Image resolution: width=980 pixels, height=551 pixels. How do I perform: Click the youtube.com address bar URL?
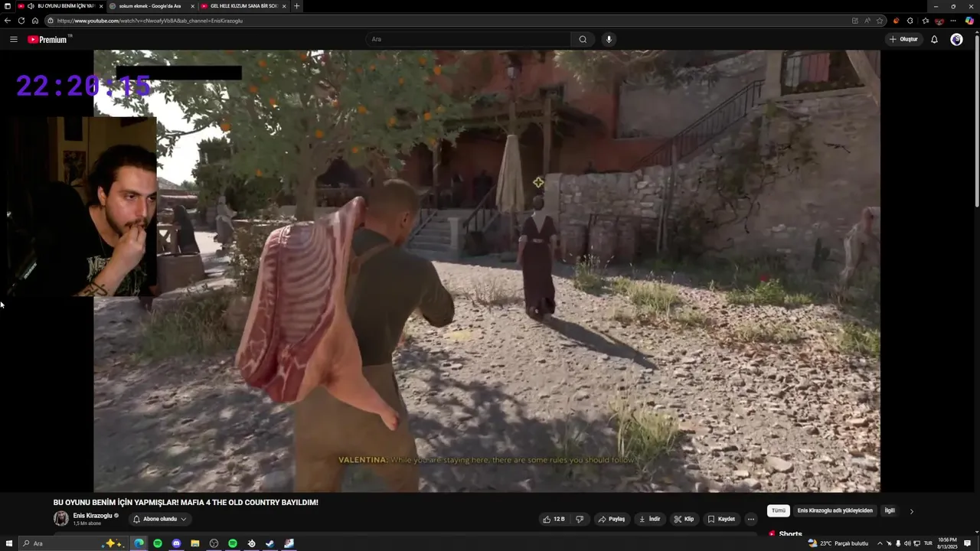pyautogui.click(x=149, y=21)
